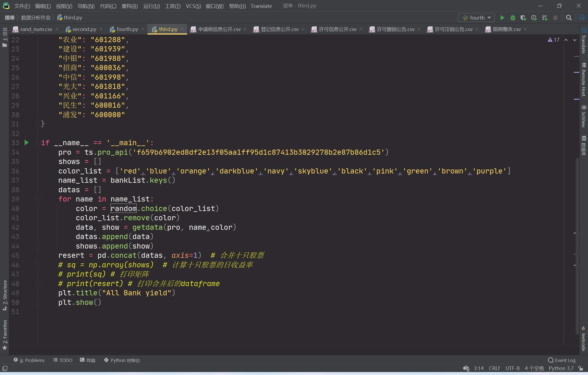Open the VCS(S) menu
Screen dimensions: 588x375
[x=193, y=6]
